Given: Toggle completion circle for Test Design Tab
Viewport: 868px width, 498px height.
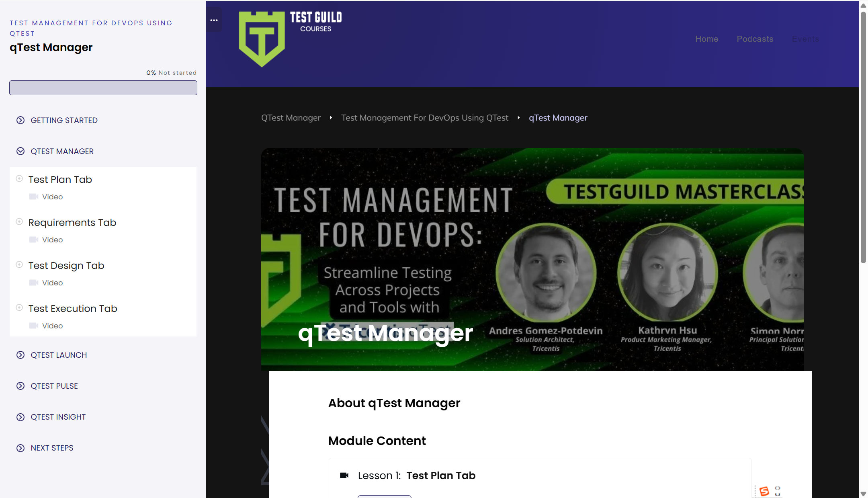Looking at the screenshot, I should click(19, 265).
